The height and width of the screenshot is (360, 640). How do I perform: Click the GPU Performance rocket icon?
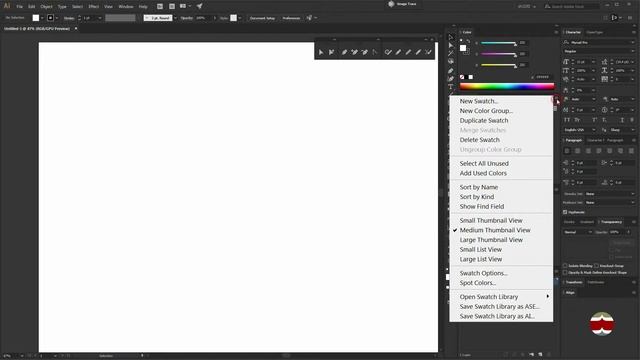[x=200, y=7]
